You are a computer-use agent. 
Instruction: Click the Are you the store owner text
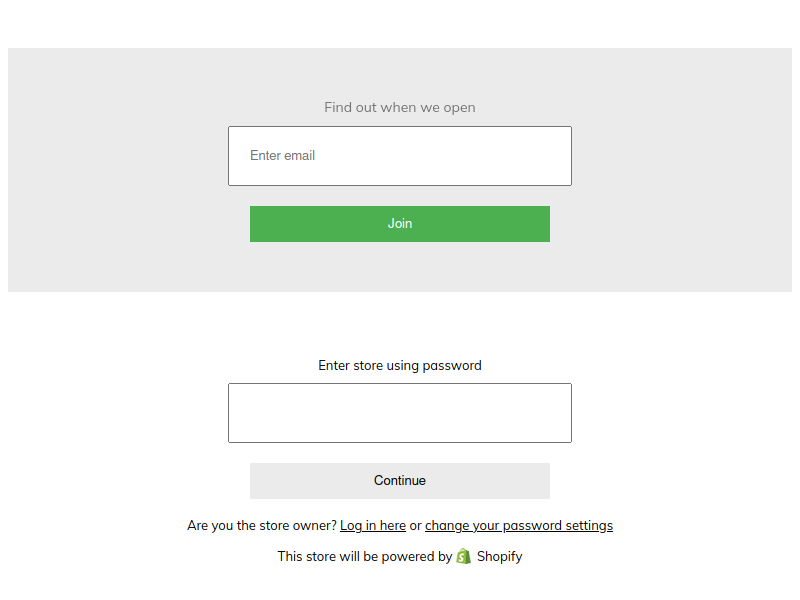coord(261,525)
